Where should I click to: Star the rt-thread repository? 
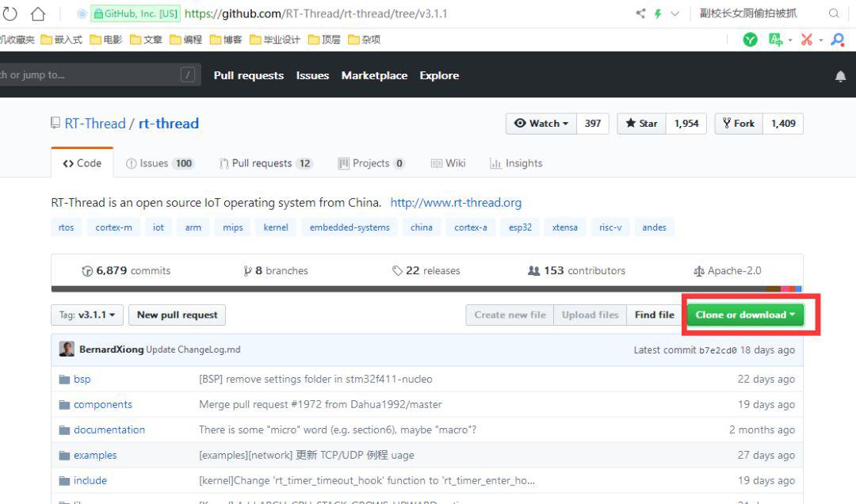tap(641, 124)
